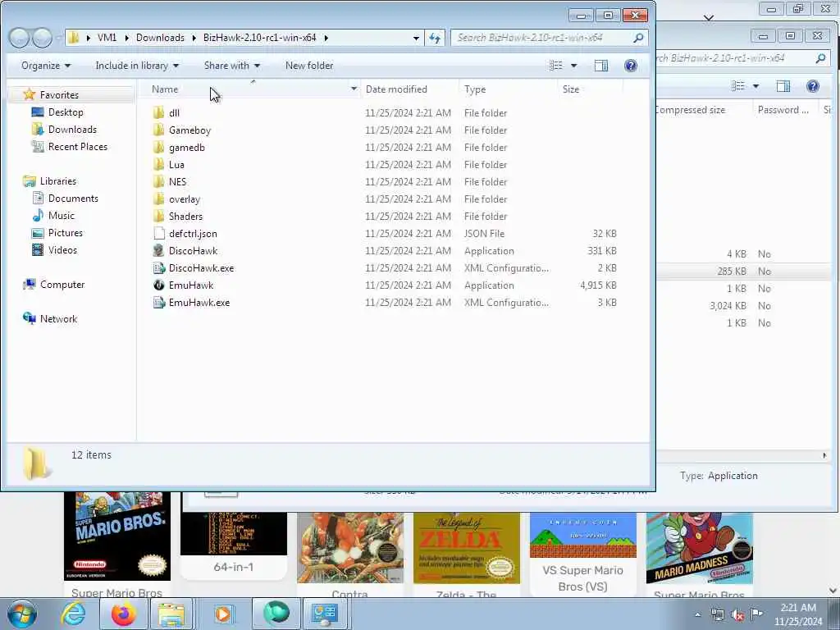Expand the arrow after BizHawk-2.10-rc1-win-x64
Viewport: 840px width, 630px height.
click(326, 38)
